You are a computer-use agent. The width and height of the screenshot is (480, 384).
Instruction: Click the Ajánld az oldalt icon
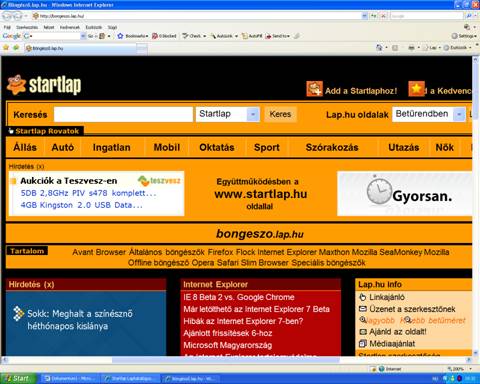point(363,332)
